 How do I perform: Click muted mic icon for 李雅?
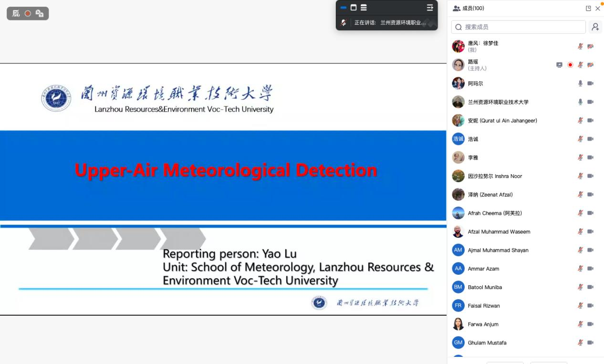581,157
